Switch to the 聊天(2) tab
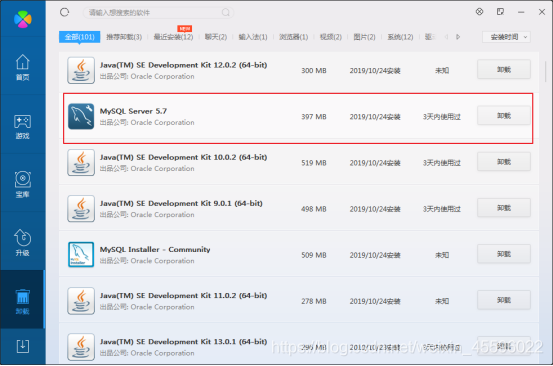 216,37
